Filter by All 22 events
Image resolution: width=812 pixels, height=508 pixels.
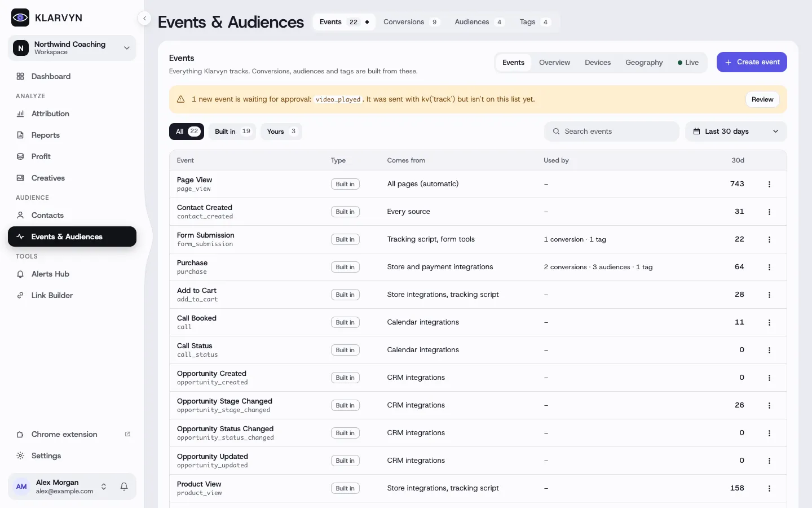click(187, 132)
